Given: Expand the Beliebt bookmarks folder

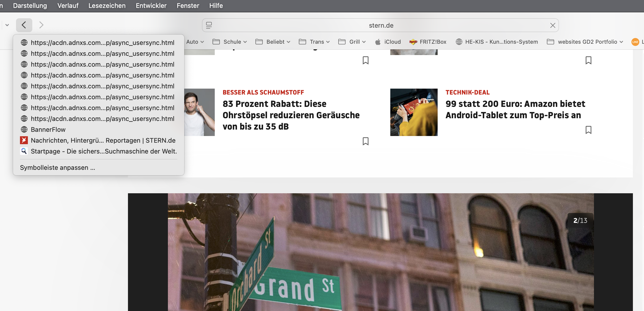Looking at the screenshot, I should (273, 42).
